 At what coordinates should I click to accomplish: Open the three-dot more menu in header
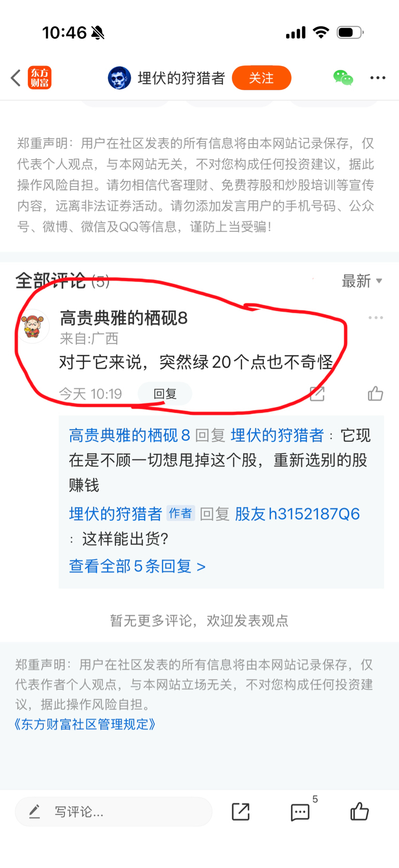point(378,78)
